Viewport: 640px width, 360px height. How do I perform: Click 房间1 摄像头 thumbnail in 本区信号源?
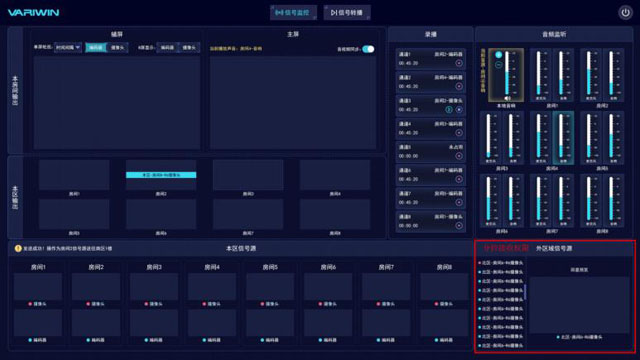(38, 287)
